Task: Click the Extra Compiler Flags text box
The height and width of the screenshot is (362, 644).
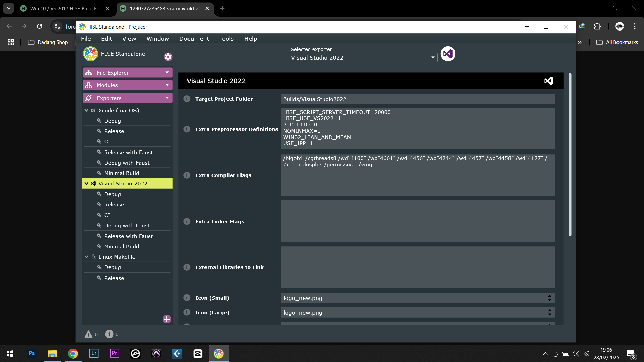Action: tap(418, 175)
